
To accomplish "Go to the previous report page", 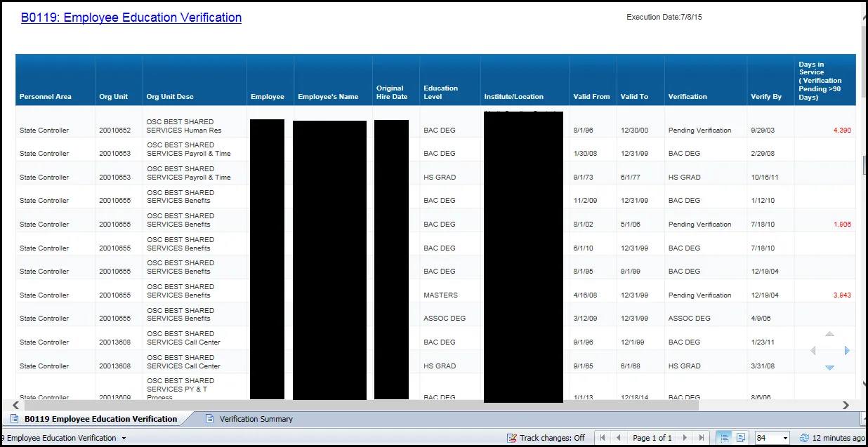I will pos(618,438).
